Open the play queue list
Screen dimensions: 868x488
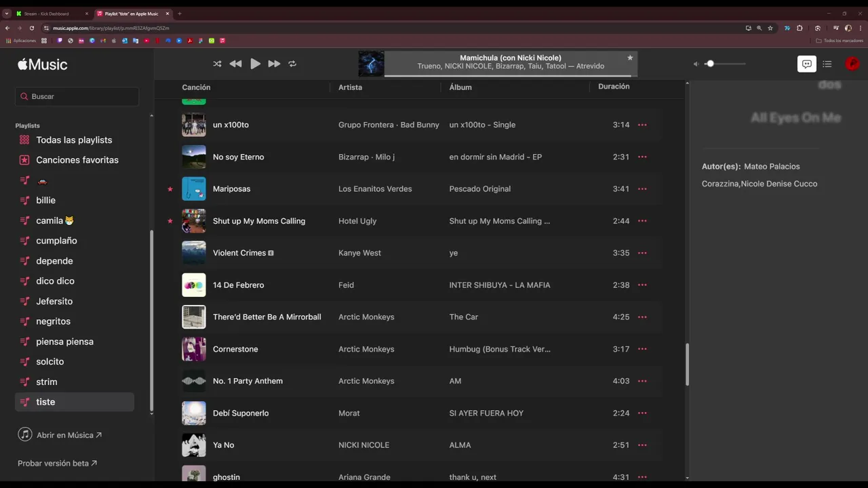click(x=827, y=64)
